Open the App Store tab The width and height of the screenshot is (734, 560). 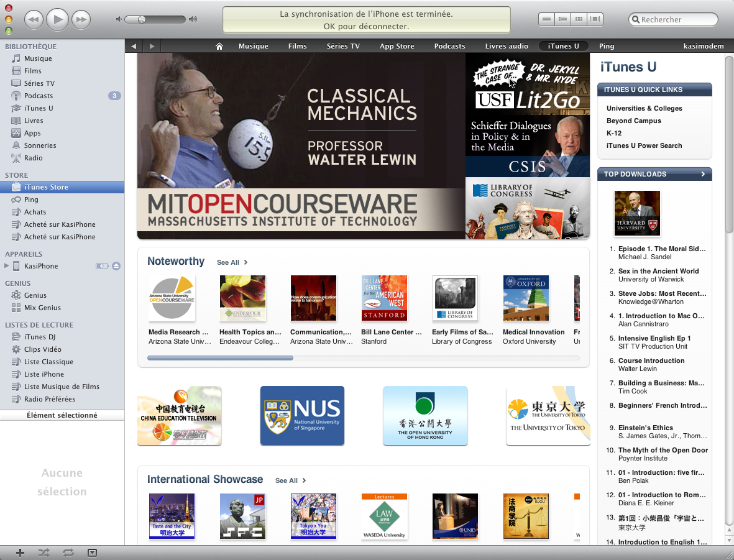click(397, 46)
